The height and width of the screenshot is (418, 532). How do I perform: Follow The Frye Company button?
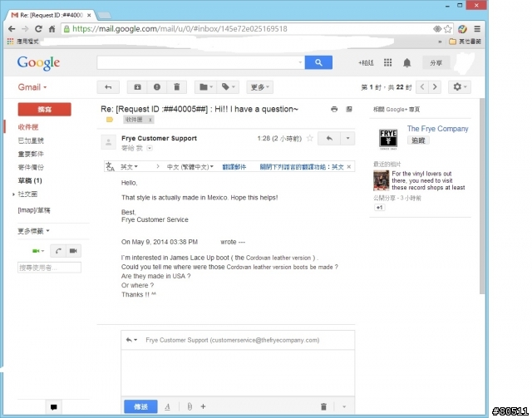[x=418, y=140]
